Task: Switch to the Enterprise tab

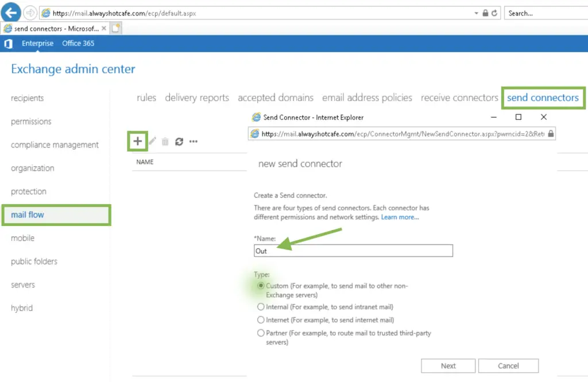Action: coord(37,44)
